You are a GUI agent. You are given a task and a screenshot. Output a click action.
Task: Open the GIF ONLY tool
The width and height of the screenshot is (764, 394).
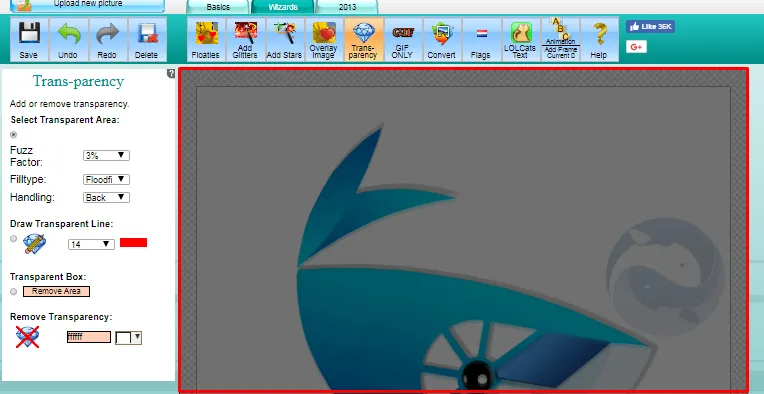click(x=403, y=39)
